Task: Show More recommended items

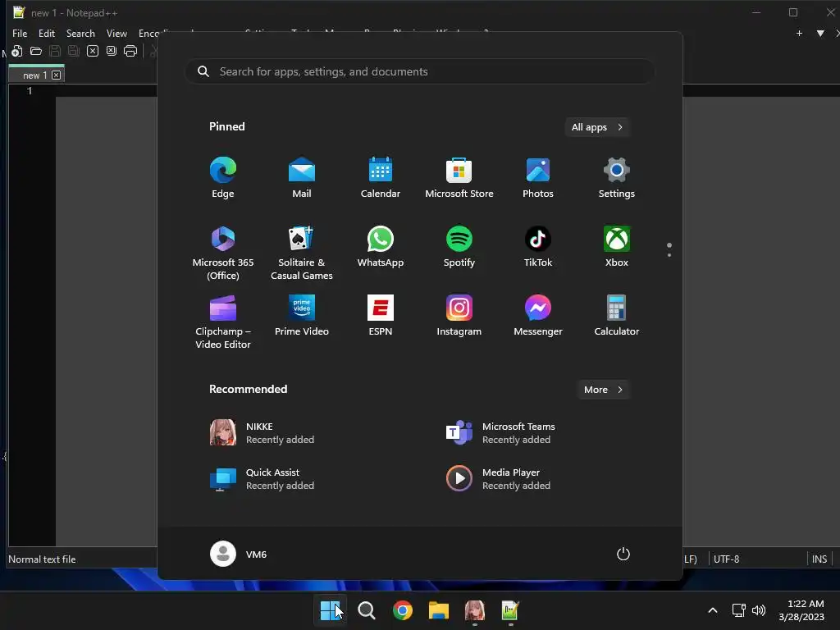Action: pos(603,390)
